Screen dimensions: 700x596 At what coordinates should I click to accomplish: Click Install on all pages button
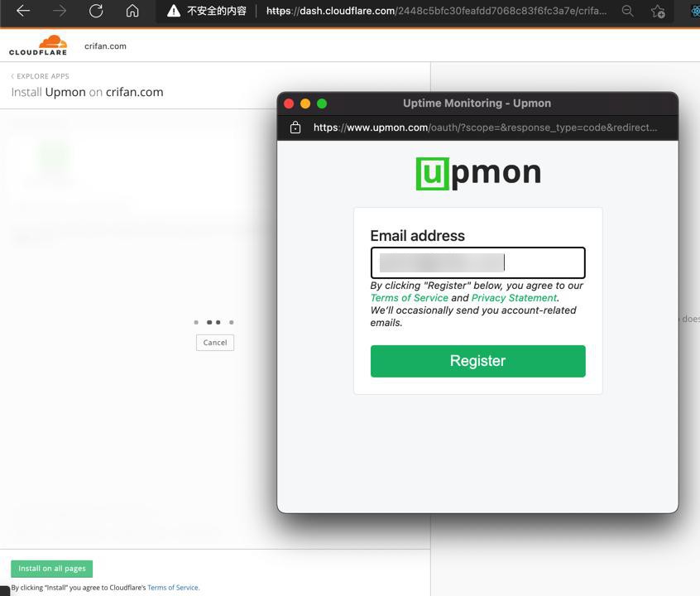point(52,569)
